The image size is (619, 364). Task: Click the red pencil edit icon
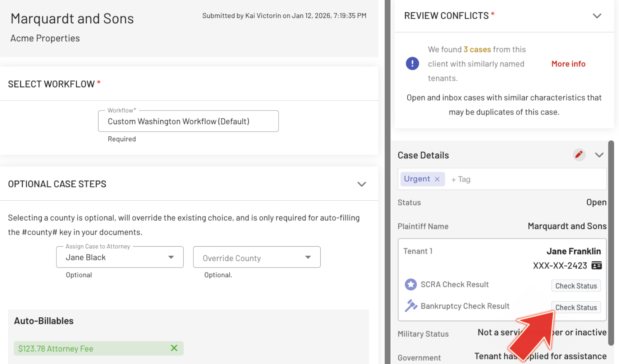click(x=579, y=155)
